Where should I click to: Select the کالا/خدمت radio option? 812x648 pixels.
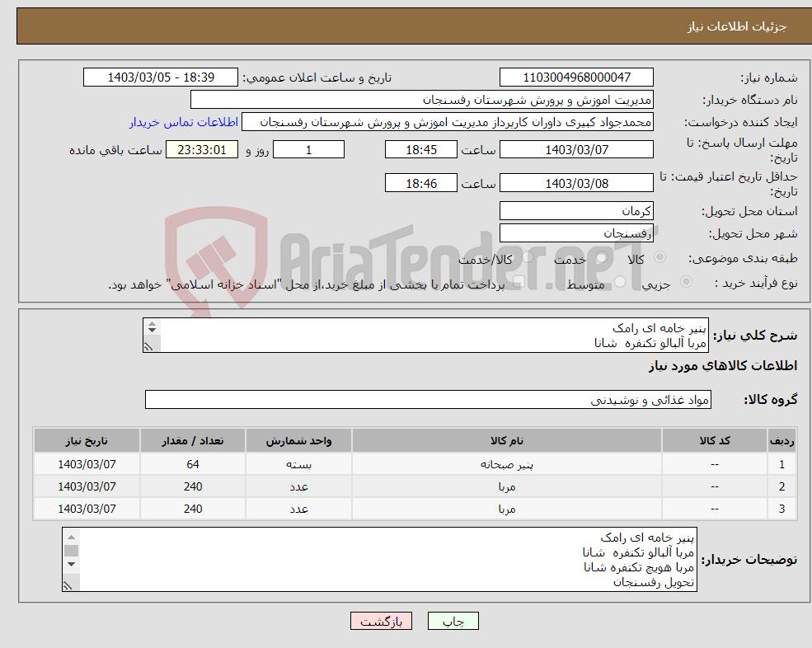tap(528, 257)
